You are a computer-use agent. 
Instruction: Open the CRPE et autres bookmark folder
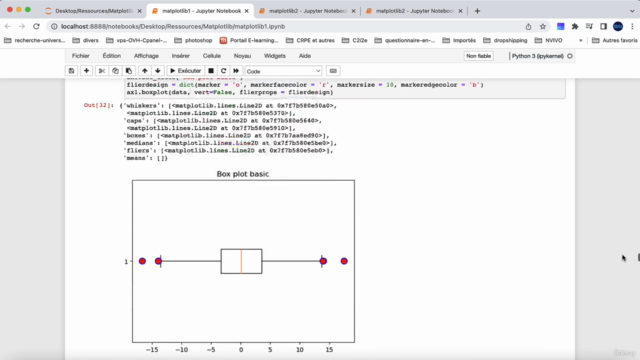pyautogui.click(x=310, y=40)
